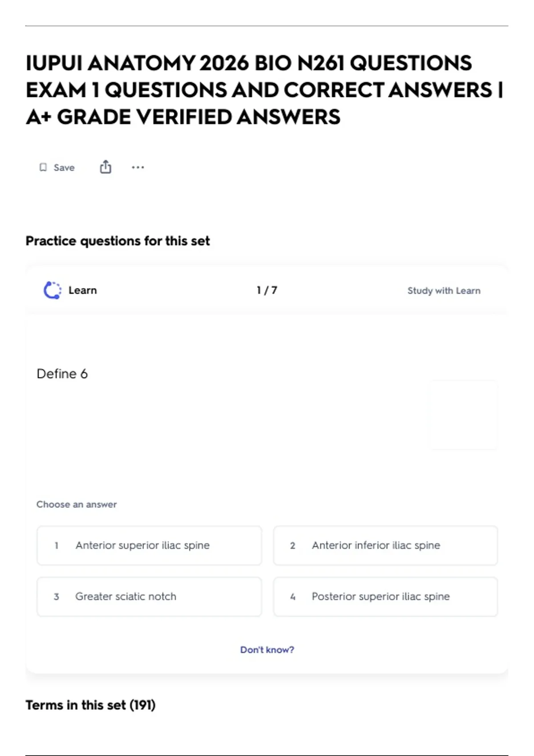534x756 pixels.
Task: Click the "1 / 7" question counter
Action: click(267, 290)
